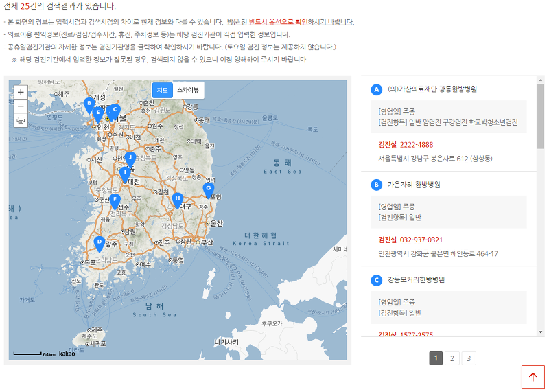
Task: Zoom out the map with minus button
Action: click(x=21, y=106)
